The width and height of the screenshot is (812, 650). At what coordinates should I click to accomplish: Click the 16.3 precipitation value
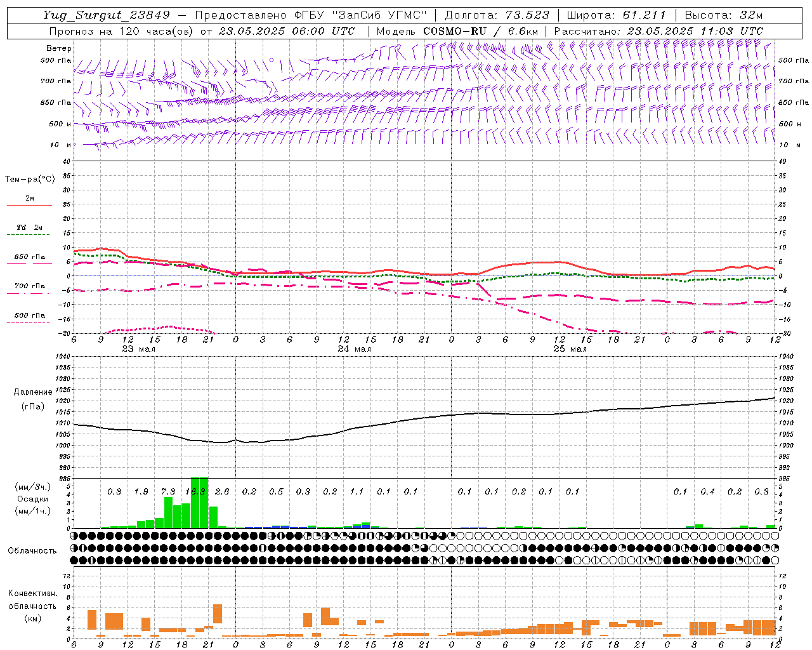[195, 492]
